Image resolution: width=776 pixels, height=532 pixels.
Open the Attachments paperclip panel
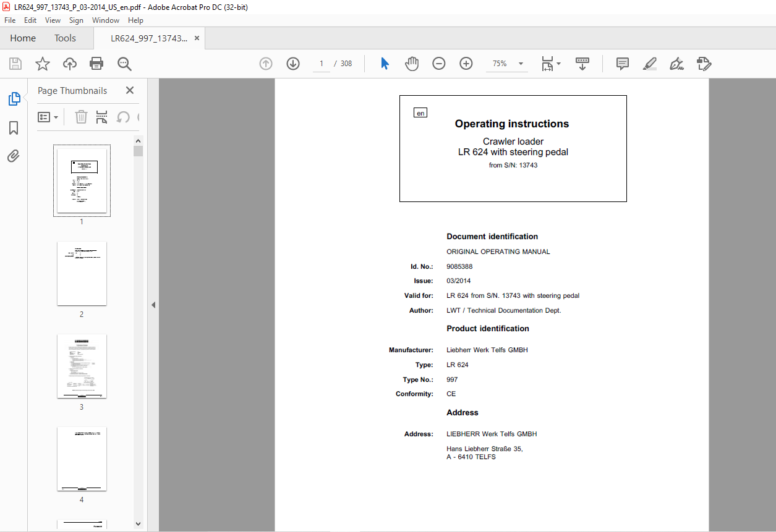[x=14, y=156]
